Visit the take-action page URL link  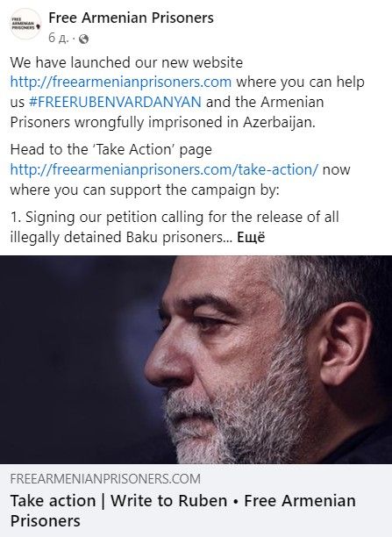(164, 169)
